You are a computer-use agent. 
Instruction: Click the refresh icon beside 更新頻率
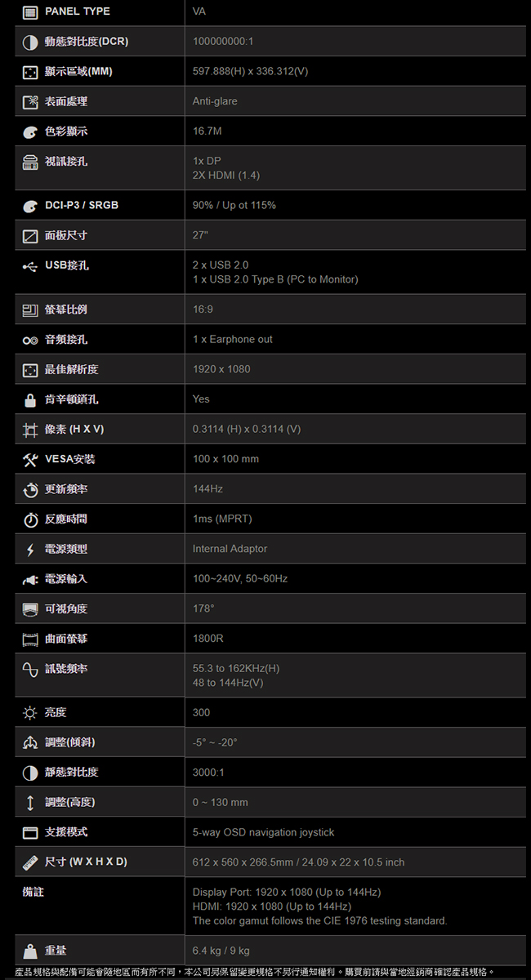tap(30, 489)
